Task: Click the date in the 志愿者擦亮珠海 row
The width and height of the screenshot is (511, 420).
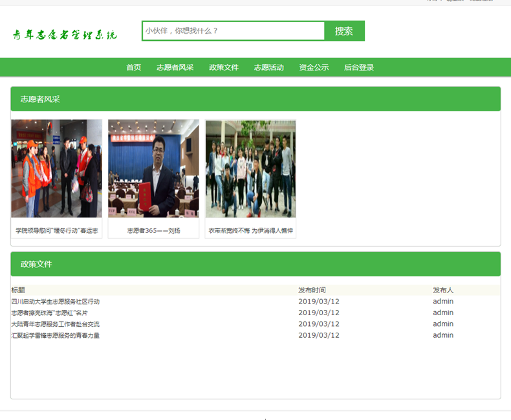Action: point(319,313)
